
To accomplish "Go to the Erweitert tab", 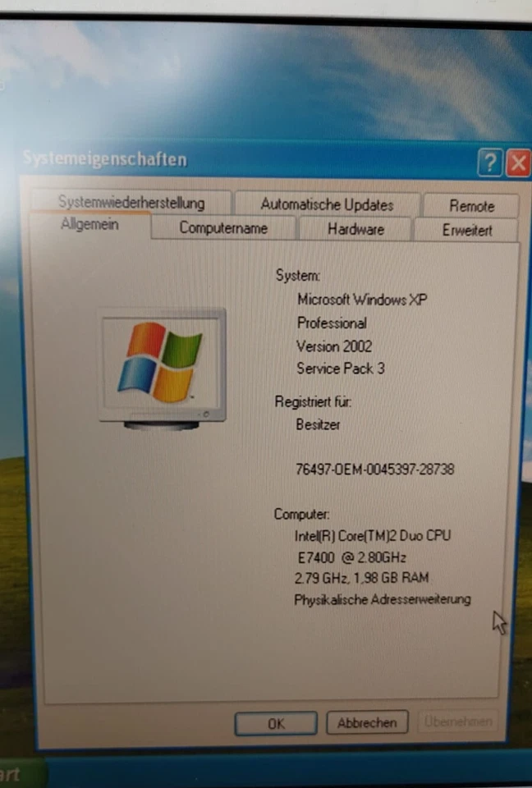I will 466,231.
